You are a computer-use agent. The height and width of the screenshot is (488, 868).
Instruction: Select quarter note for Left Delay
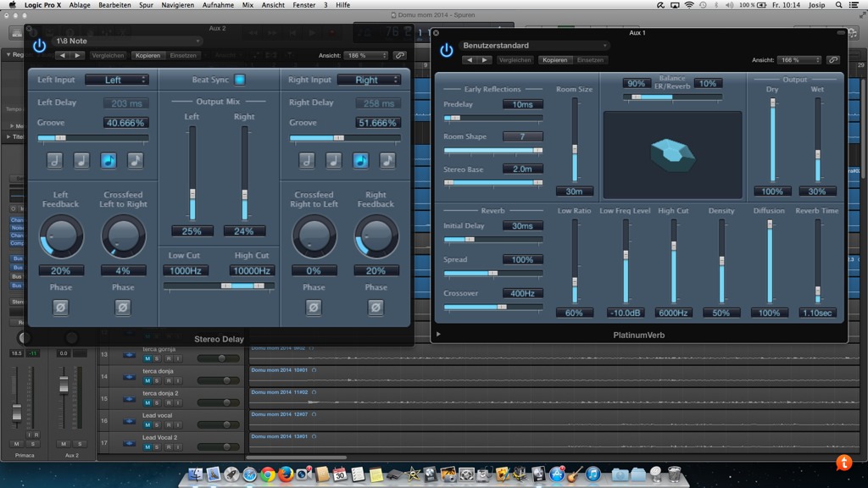[81, 160]
